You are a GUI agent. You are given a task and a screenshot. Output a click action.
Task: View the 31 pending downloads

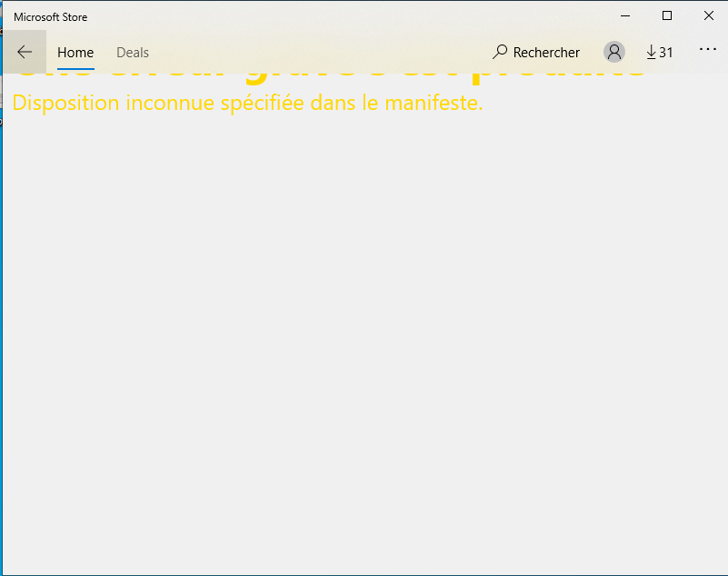(x=660, y=52)
